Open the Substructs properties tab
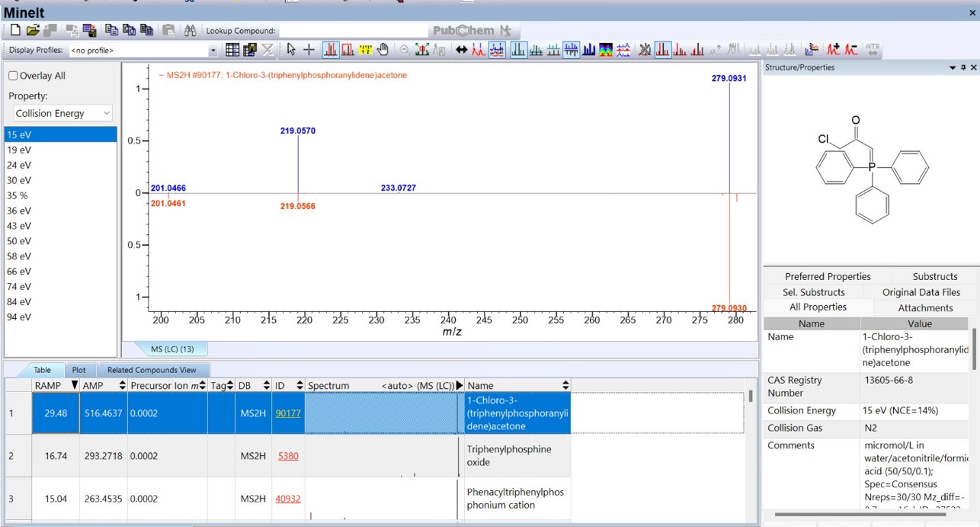 [x=934, y=277]
